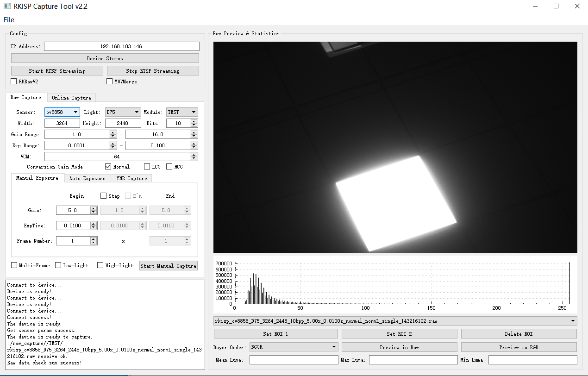Switch to the Raw Capture tab
Screen dimensions: 588x376
(x=26, y=98)
